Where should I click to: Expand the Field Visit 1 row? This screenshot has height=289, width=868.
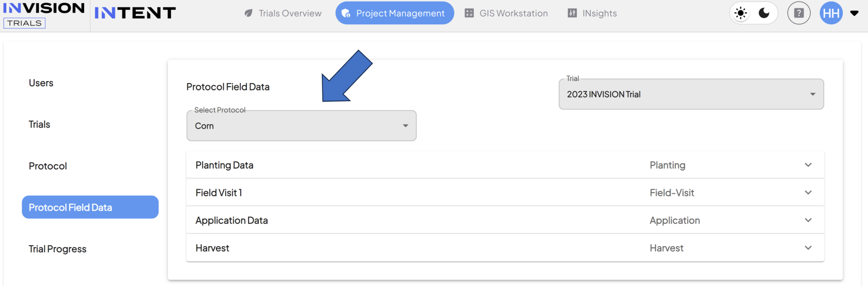click(808, 192)
